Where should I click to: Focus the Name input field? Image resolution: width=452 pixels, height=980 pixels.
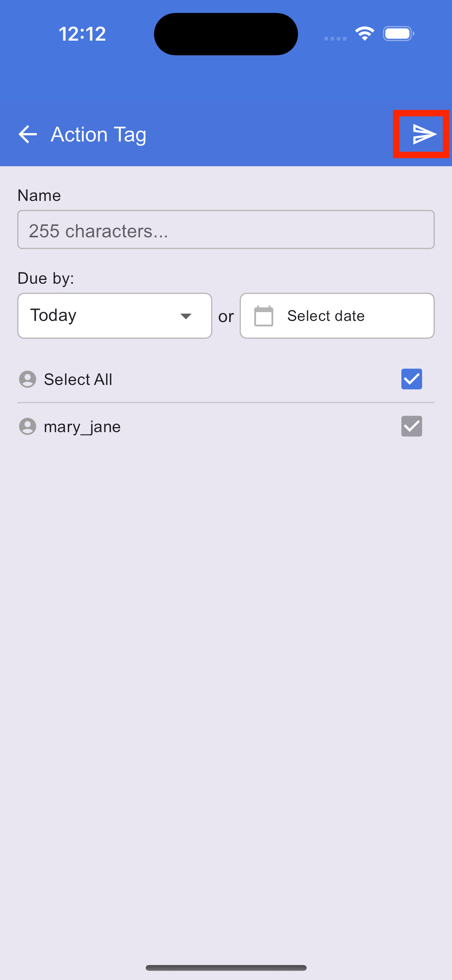coord(226,230)
